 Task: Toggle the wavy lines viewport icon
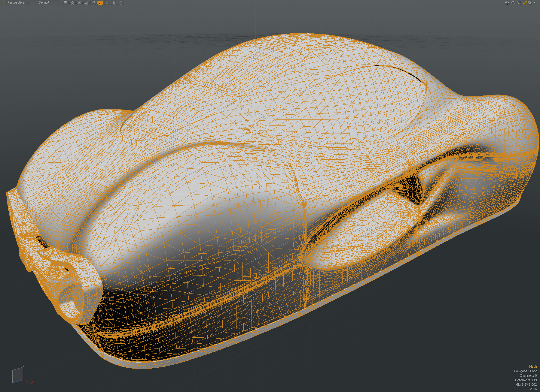tap(86, 3)
